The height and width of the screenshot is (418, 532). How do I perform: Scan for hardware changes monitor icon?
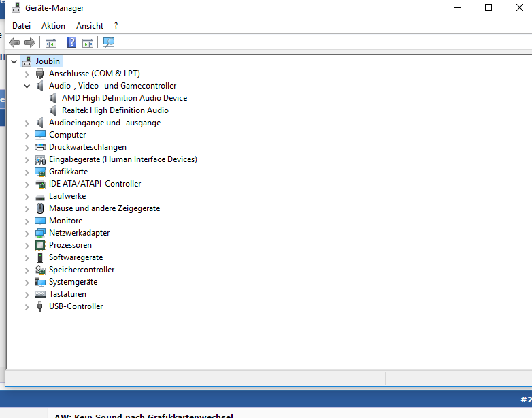point(109,42)
